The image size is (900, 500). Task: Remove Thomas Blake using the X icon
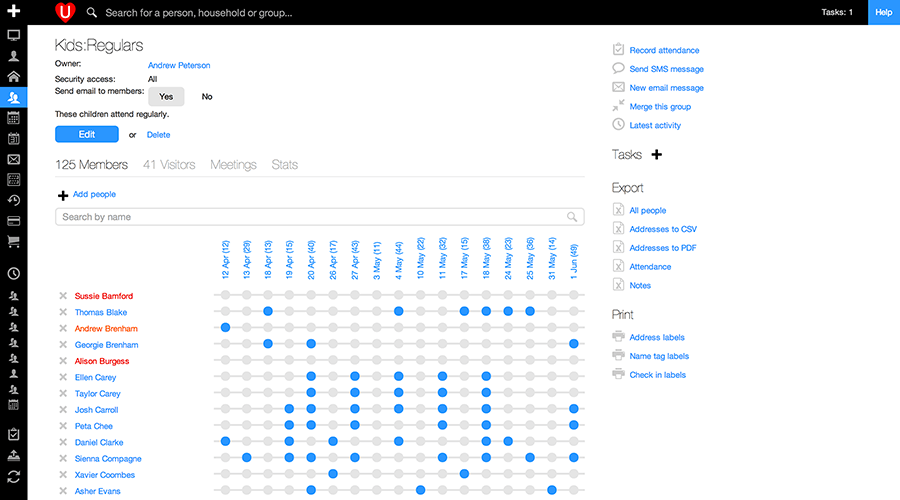coord(63,312)
